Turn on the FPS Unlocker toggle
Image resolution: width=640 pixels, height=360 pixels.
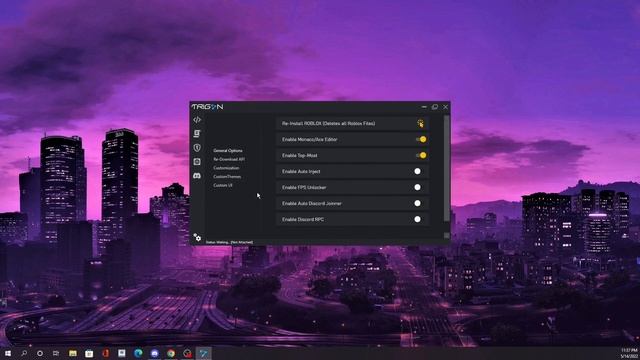[417, 187]
